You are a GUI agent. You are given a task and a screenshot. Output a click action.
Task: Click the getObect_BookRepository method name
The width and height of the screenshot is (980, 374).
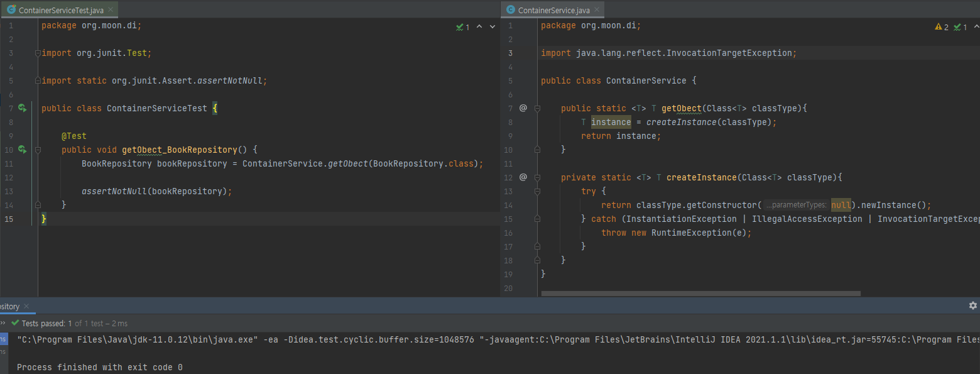coord(180,150)
